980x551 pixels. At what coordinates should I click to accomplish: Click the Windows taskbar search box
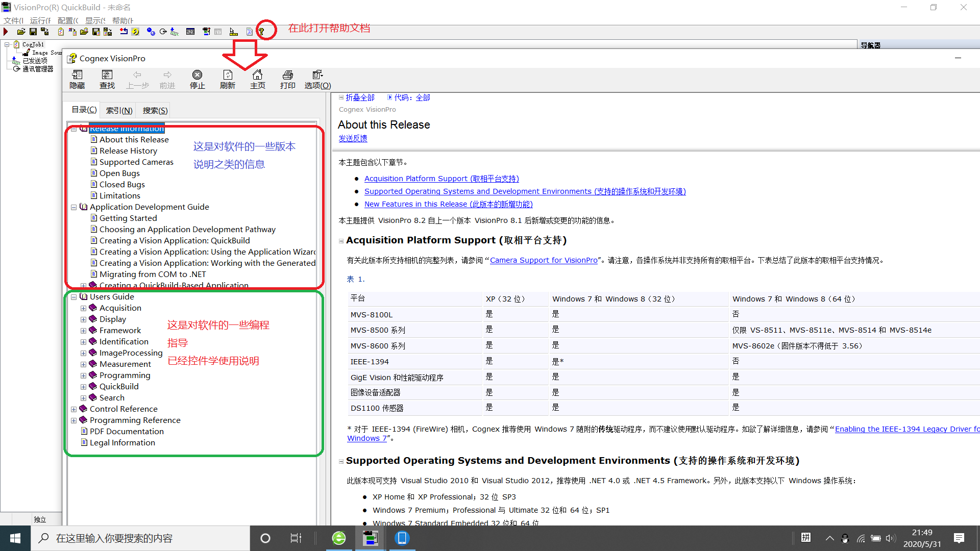pyautogui.click(x=140, y=538)
